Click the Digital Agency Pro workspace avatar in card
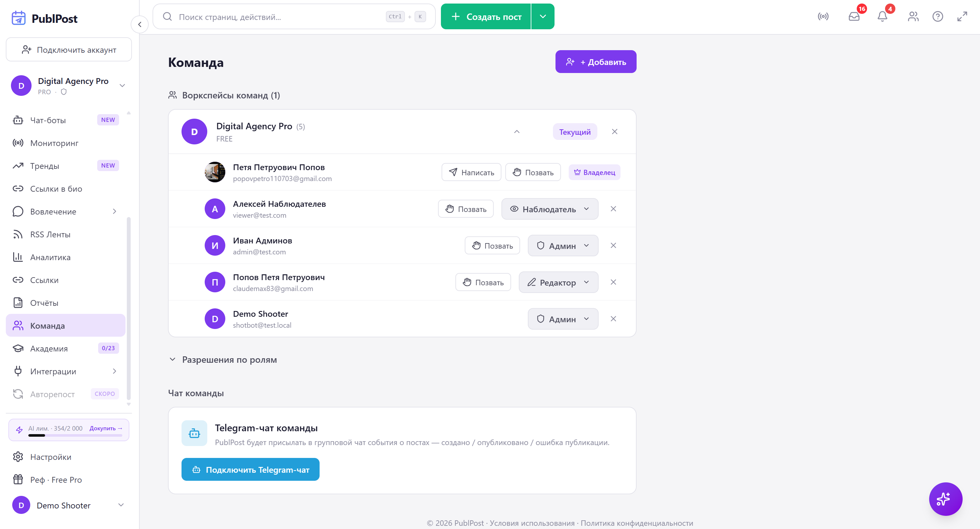The image size is (980, 529). click(x=194, y=132)
